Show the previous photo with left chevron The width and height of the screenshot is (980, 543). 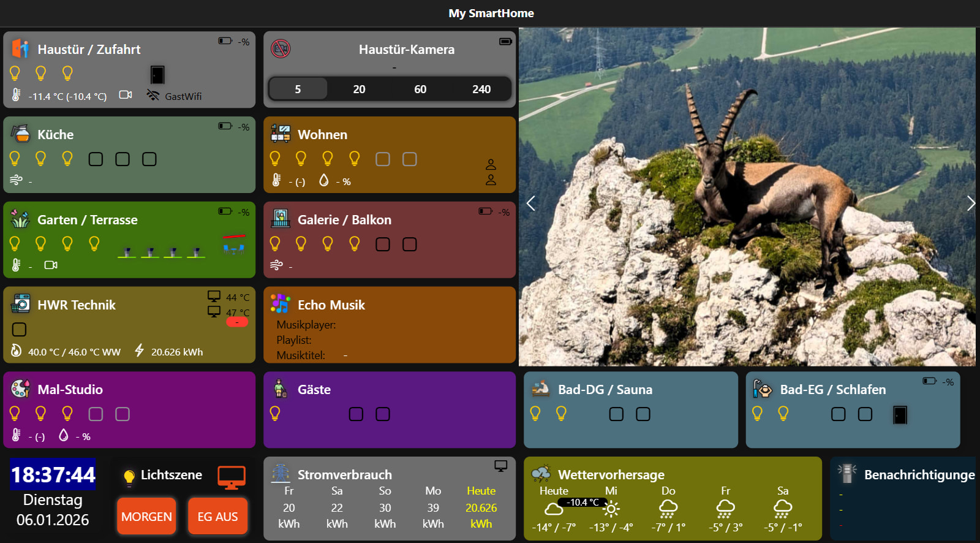click(x=531, y=203)
